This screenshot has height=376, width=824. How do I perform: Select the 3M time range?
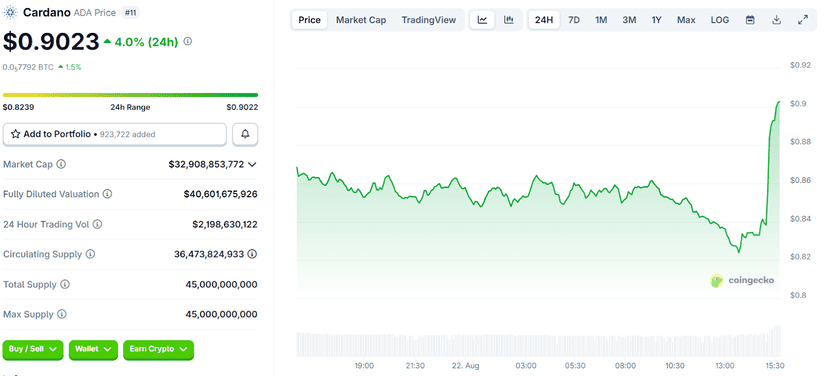coord(629,20)
